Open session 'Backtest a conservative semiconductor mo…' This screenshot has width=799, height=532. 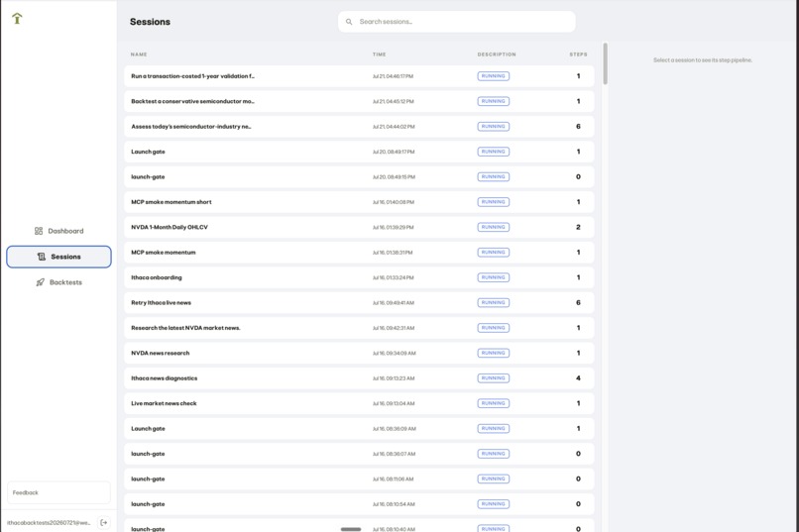click(359, 101)
